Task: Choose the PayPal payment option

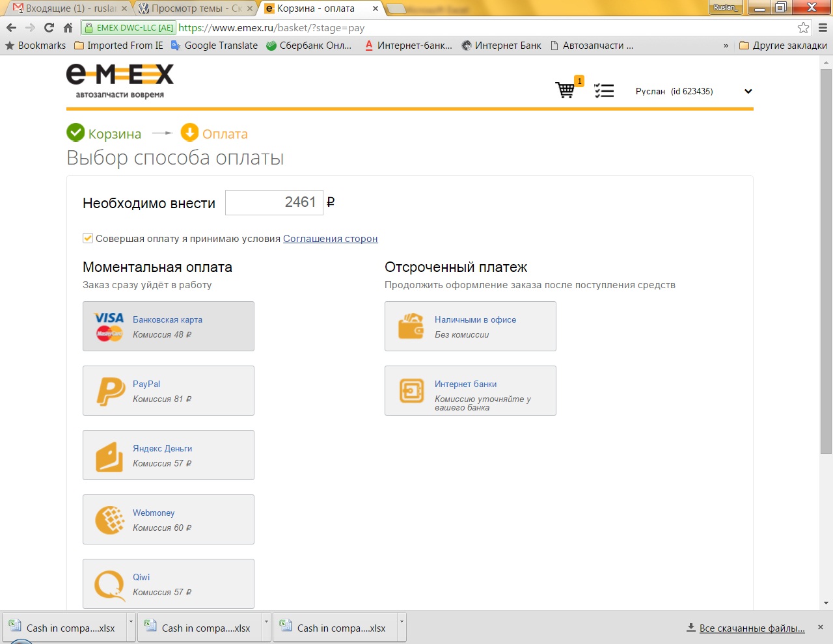Action: point(169,391)
